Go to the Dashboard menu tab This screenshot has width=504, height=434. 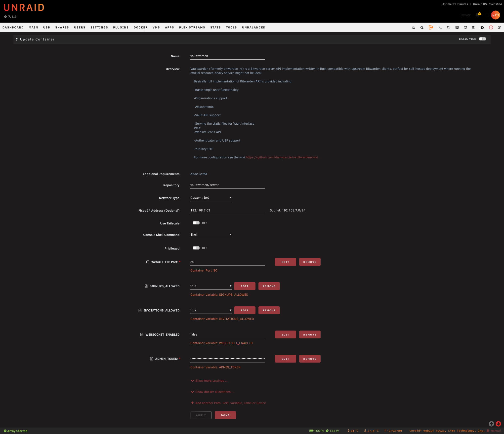pyautogui.click(x=13, y=28)
